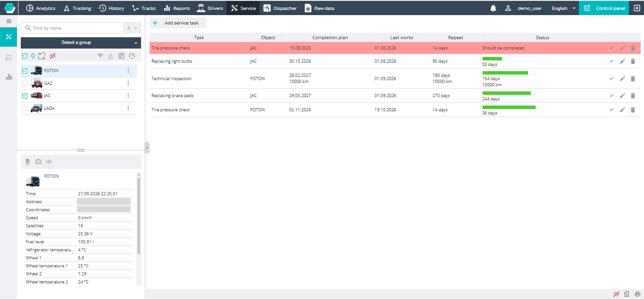644x299 pixels.
Task: Open the hamburger menu in left sidebar
Action: point(8,21)
